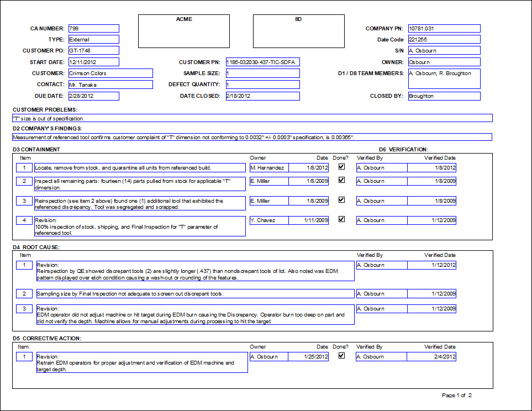This screenshot has width=532, height=411.
Task: Click the Closed By field
Action: [x=444, y=96]
